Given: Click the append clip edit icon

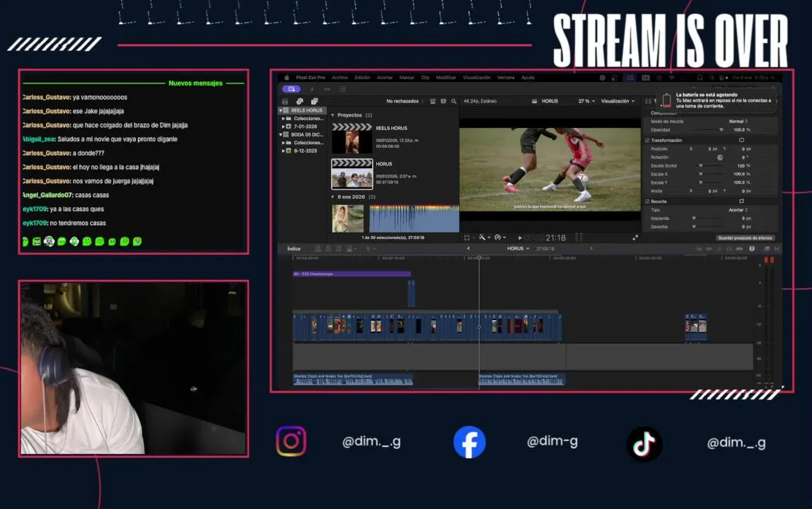Looking at the screenshot, I should [x=339, y=249].
